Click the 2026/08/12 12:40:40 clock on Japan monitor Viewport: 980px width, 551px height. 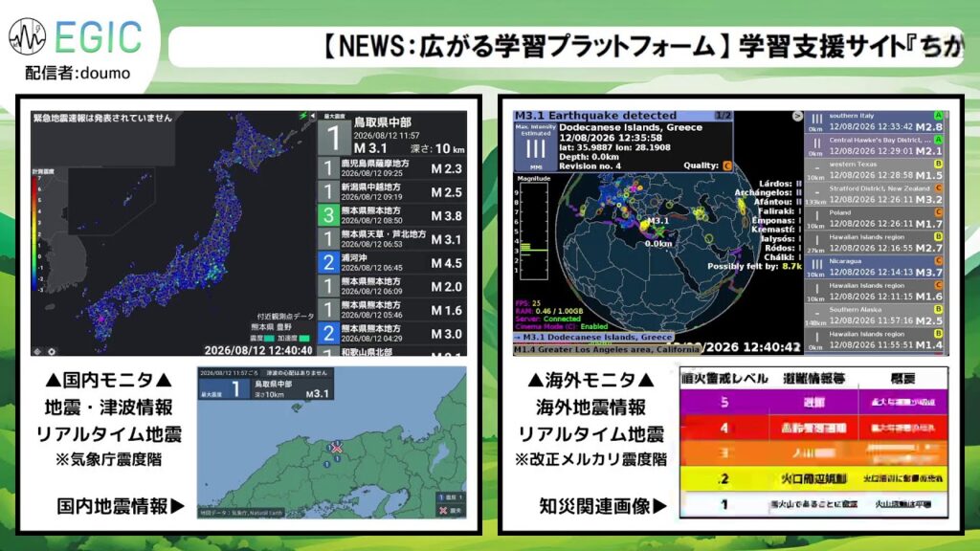click(258, 350)
